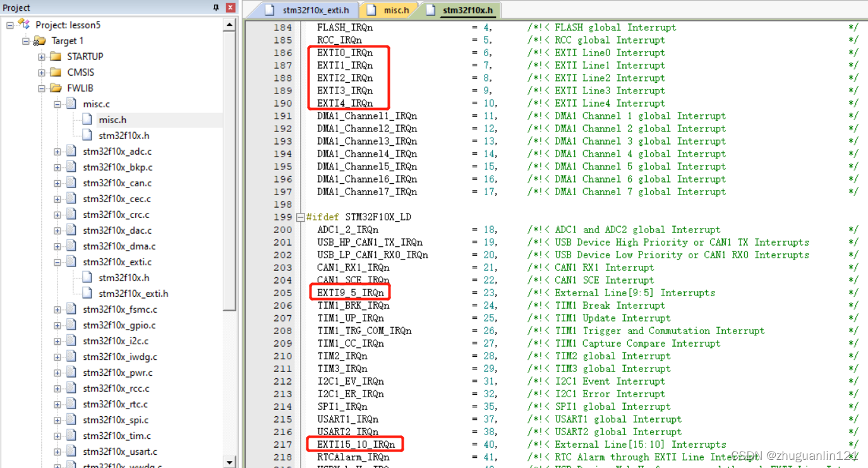
Task: Expand stm32f10x_adc.c dependencies
Action: [x=57, y=152]
